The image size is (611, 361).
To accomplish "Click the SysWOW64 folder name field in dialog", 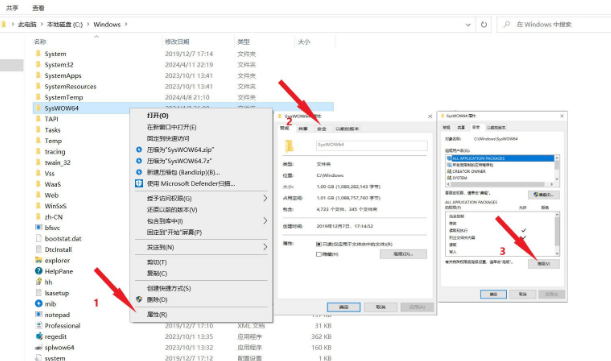I will tap(372, 145).
